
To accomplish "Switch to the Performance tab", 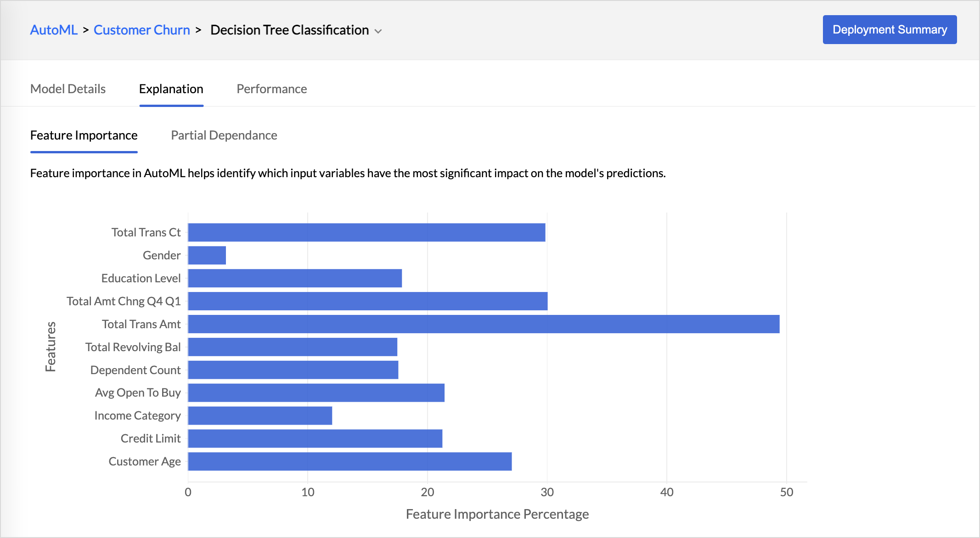I will tap(271, 89).
